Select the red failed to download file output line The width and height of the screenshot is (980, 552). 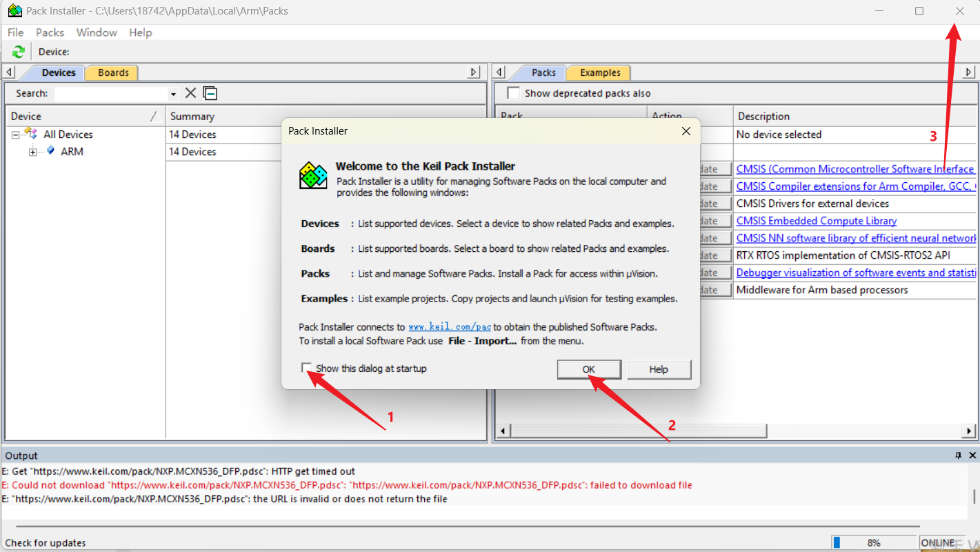[347, 485]
